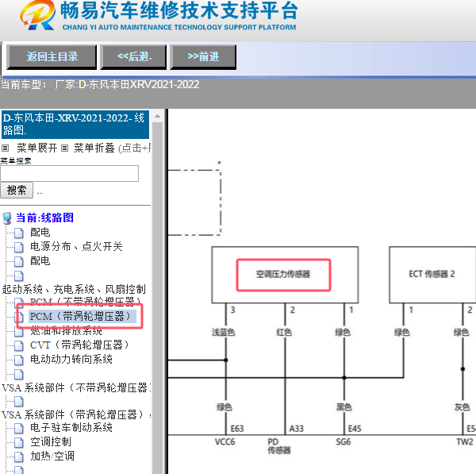Expand all menus via 菜单展开 icon
The width and height of the screenshot is (476, 474).
(x=5, y=148)
